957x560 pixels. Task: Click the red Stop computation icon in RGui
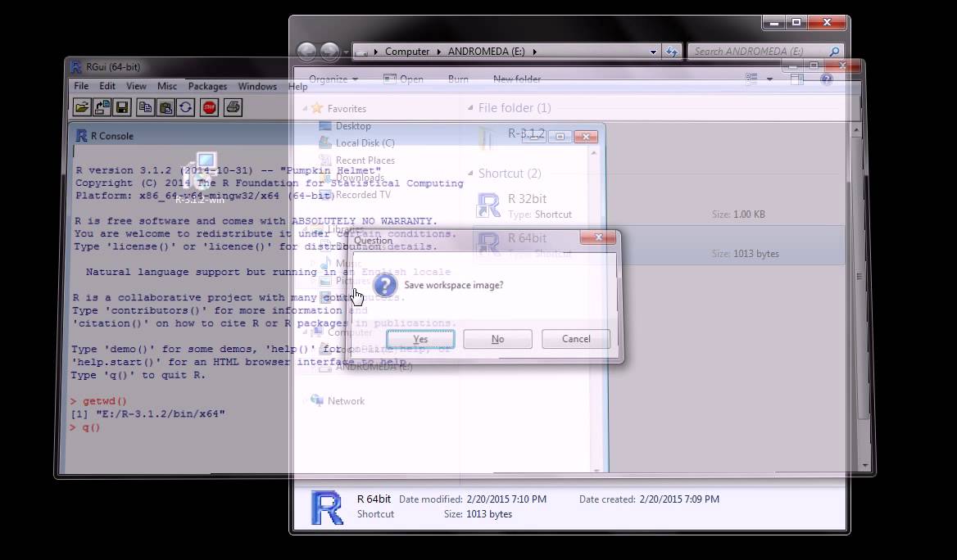coord(210,107)
